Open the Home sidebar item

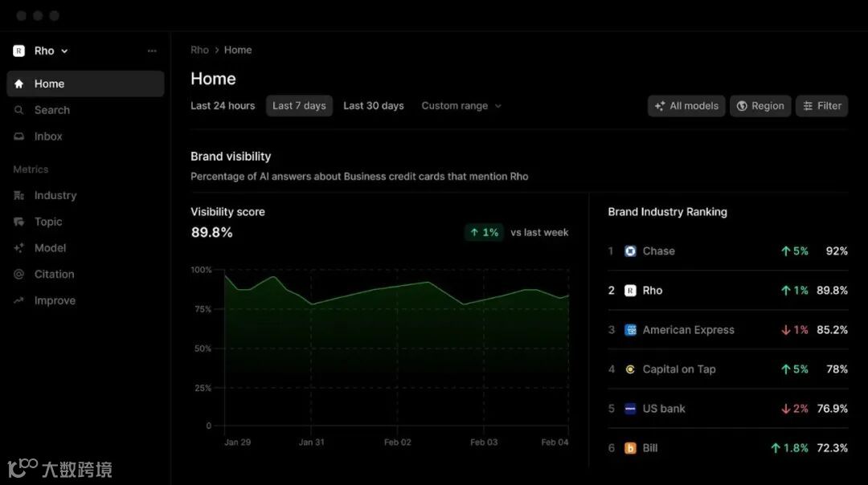click(85, 84)
